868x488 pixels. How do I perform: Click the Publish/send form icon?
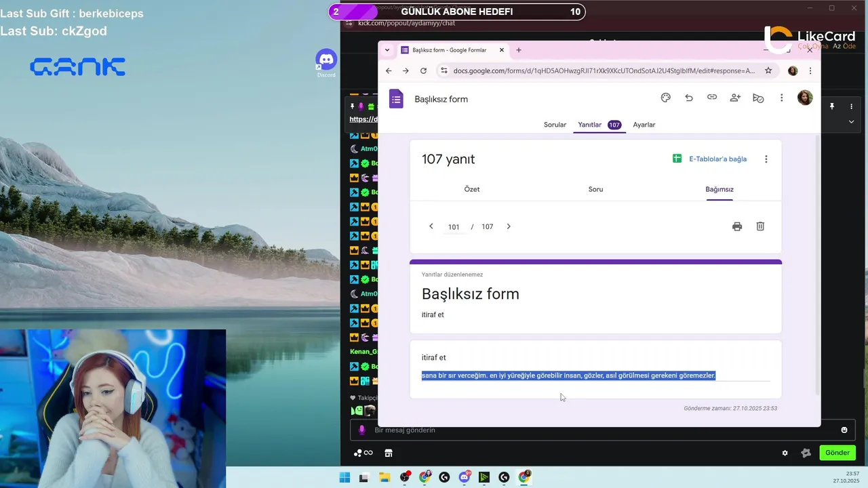tap(758, 98)
